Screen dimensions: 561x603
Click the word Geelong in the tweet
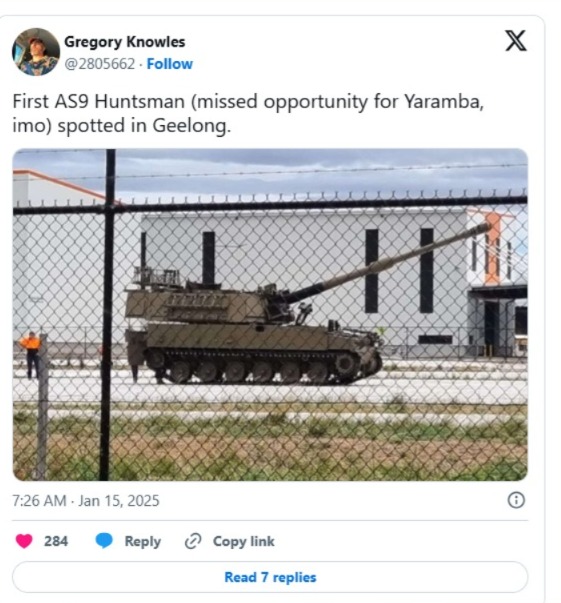pos(190,126)
